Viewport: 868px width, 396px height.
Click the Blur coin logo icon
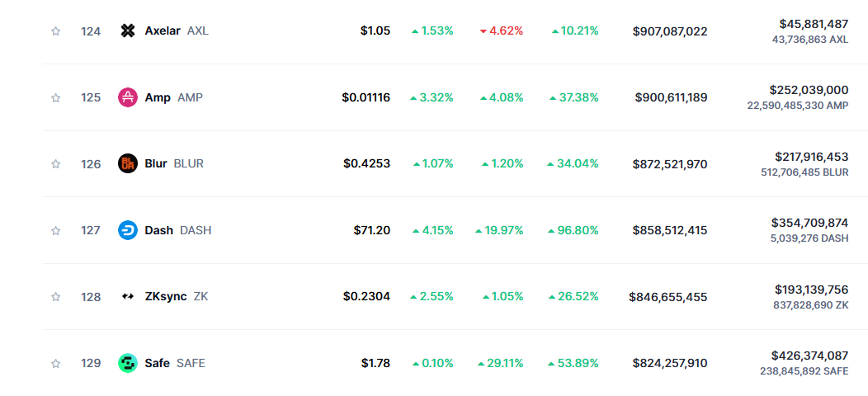pos(128,164)
